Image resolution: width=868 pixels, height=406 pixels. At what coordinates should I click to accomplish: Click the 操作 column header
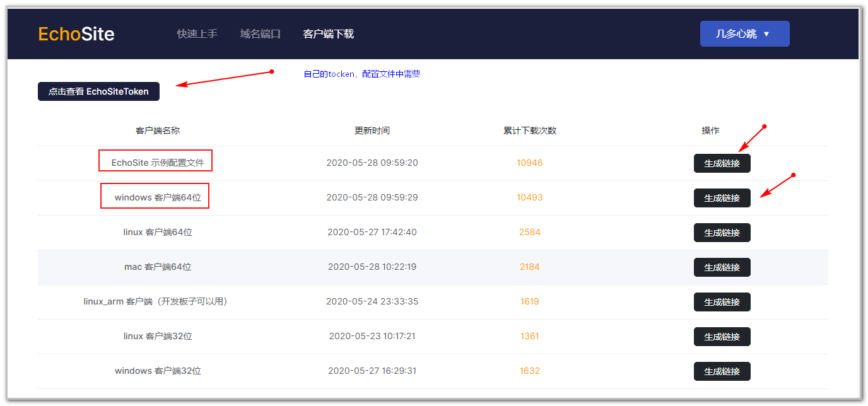[x=710, y=130]
